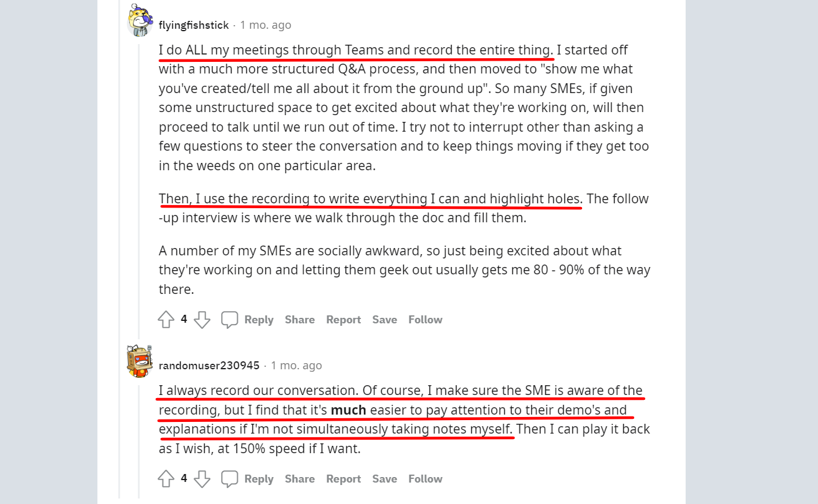The height and width of the screenshot is (504, 818).
Task: Save randomuser230945's comment
Action: click(x=384, y=478)
